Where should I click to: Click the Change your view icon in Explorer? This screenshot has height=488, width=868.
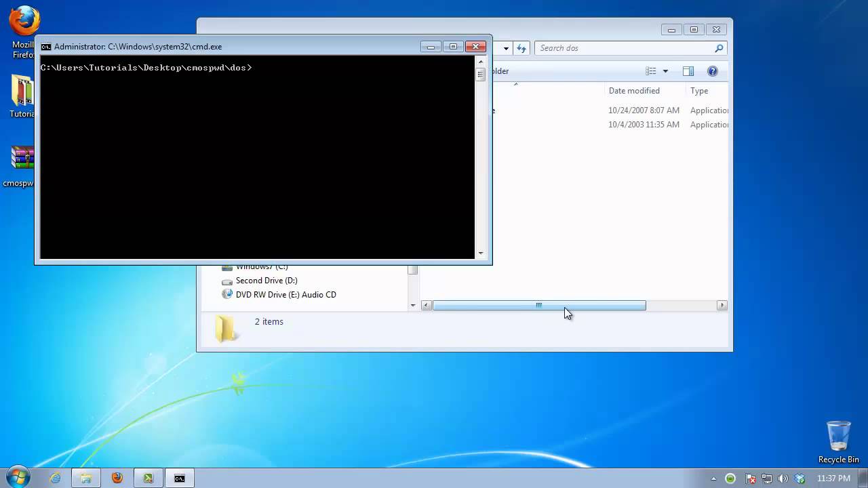651,71
